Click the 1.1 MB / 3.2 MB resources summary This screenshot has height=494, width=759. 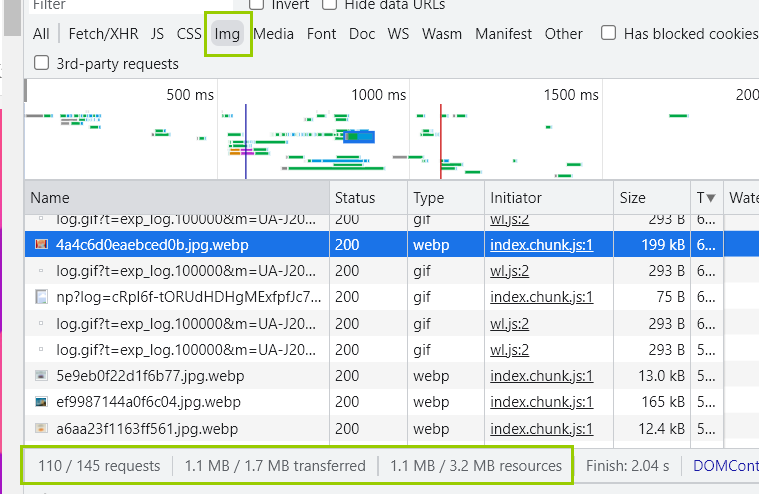tap(476, 466)
